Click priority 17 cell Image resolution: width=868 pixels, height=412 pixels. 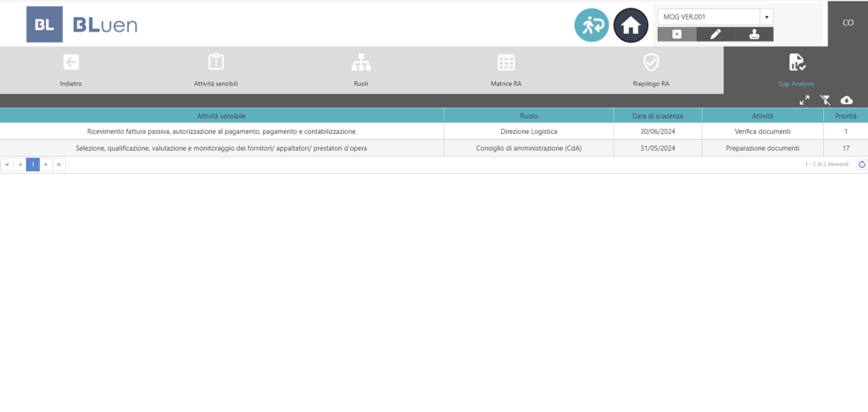[846, 148]
